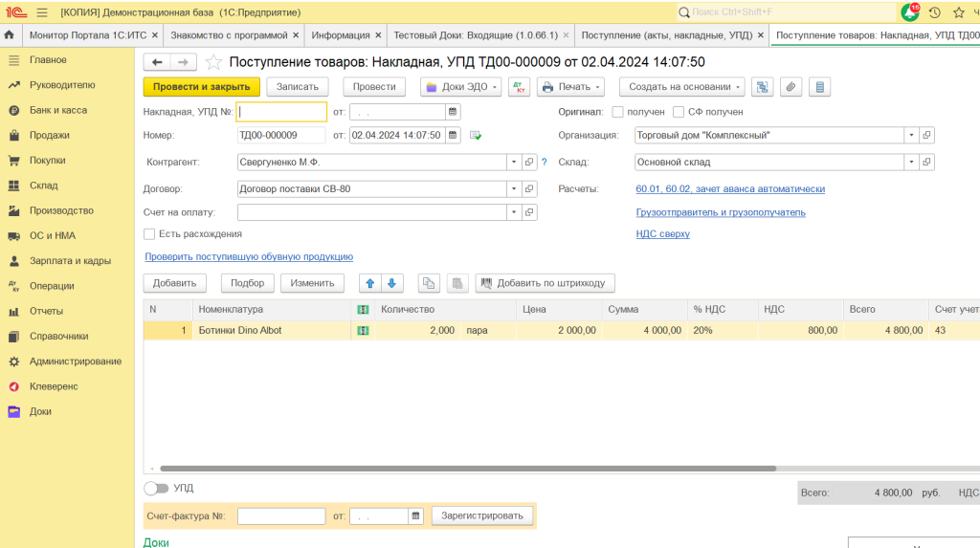Click the Зарегистрировать button
Image resolution: width=980 pixels, height=548 pixels.
tap(482, 516)
